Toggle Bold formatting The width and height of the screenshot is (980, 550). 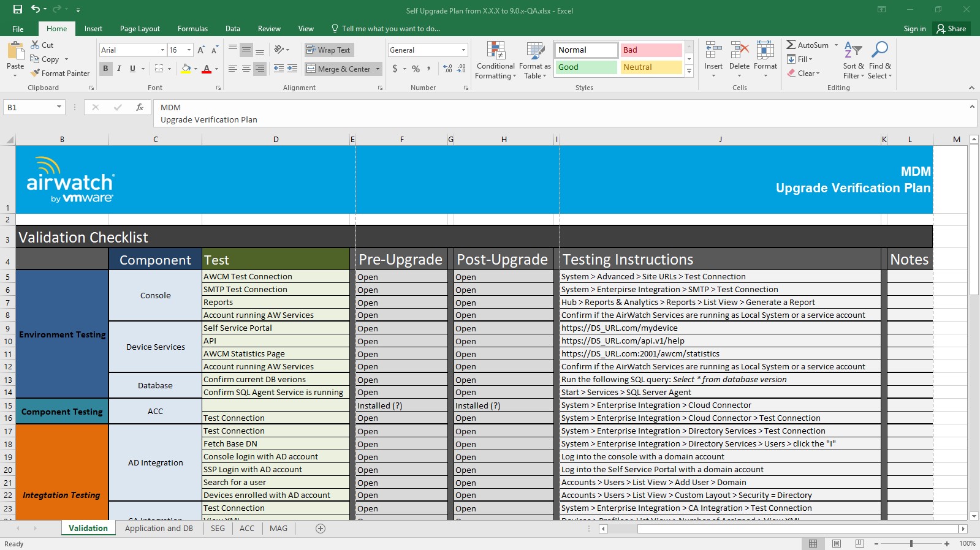pyautogui.click(x=105, y=69)
